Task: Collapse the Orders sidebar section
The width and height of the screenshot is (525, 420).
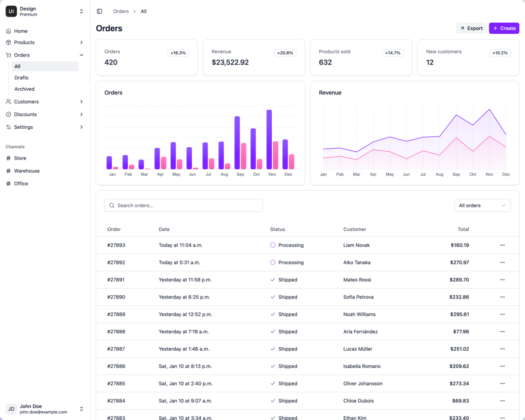Action: 82,55
